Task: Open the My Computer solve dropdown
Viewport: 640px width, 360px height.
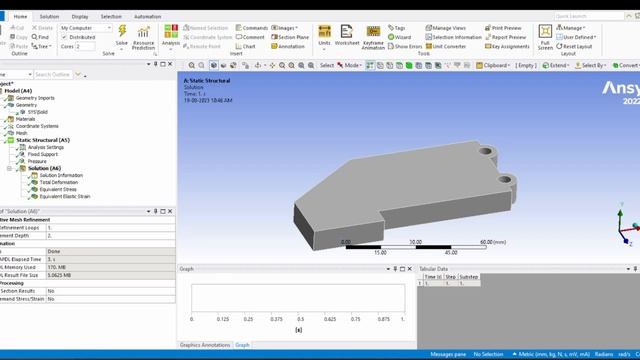Action: pyautogui.click(x=86, y=28)
